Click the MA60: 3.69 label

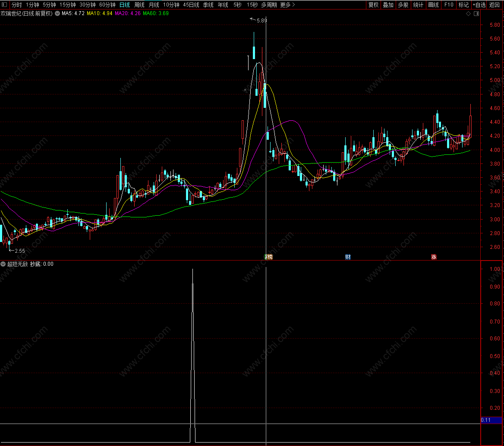click(156, 13)
